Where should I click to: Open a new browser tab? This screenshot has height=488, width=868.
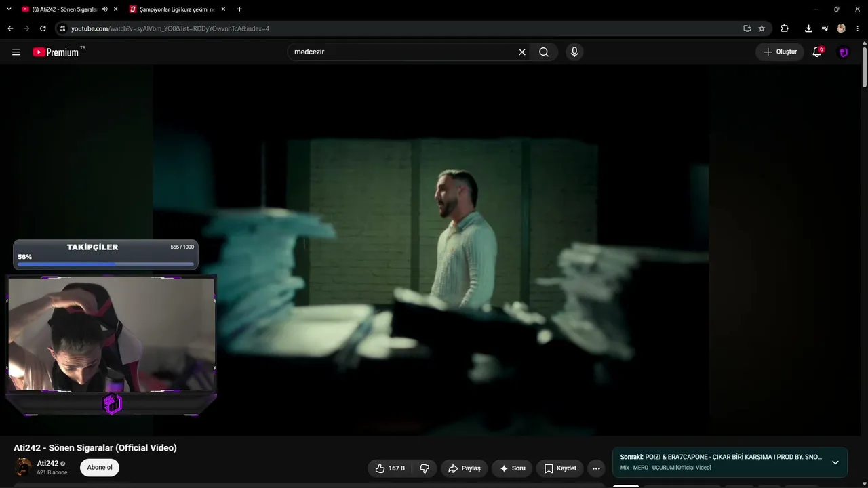point(239,9)
